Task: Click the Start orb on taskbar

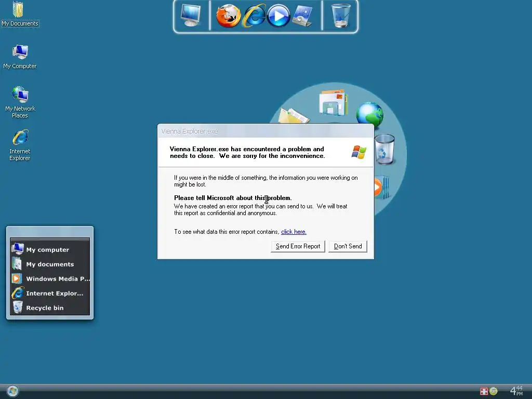Action: [x=12, y=391]
